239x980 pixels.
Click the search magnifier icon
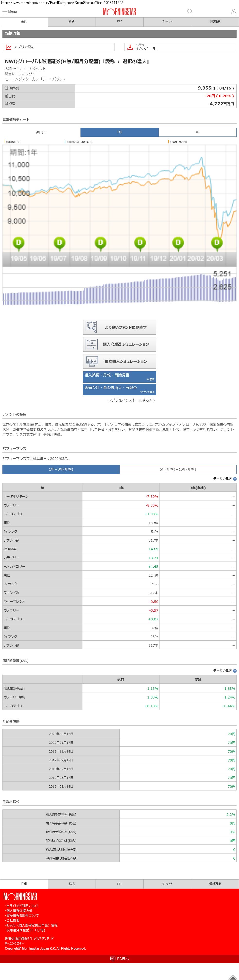pos(190,11)
